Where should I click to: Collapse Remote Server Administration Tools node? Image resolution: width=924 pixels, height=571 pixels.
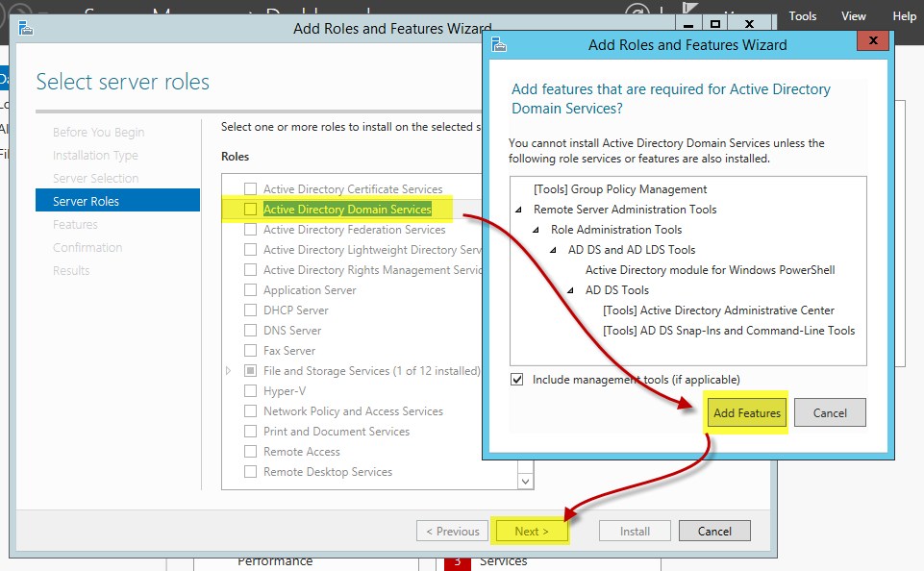click(x=518, y=210)
